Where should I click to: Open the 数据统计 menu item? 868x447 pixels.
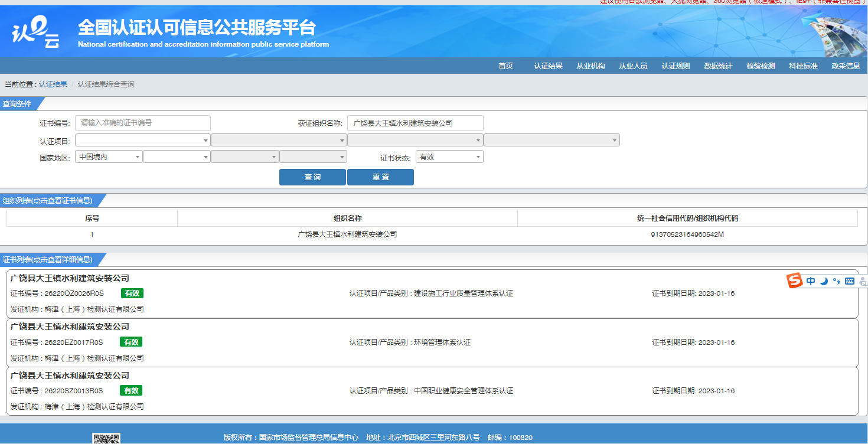click(718, 66)
